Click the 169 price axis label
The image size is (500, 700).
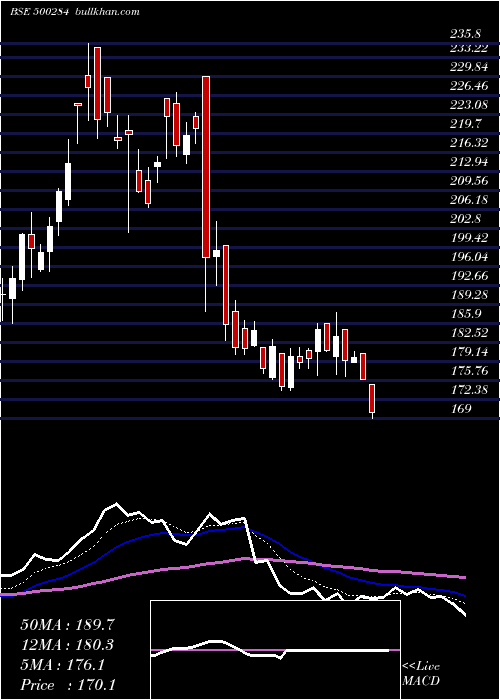tap(461, 409)
